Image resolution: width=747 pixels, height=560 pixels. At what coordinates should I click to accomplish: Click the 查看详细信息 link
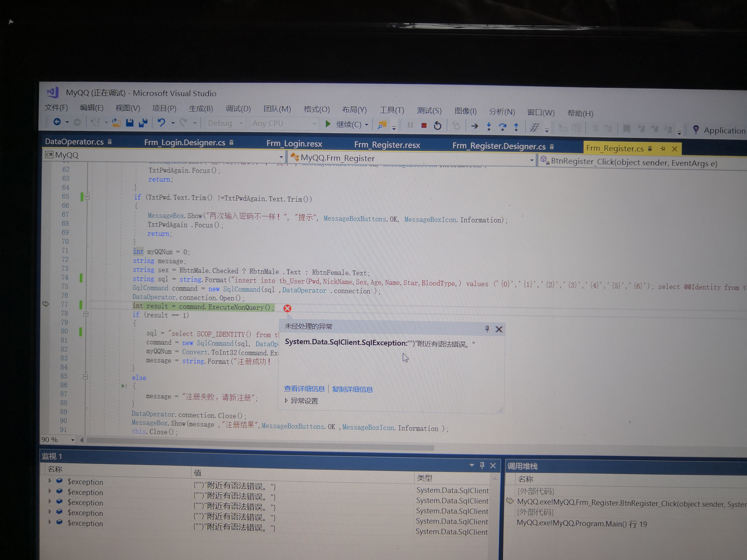(x=304, y=389)
